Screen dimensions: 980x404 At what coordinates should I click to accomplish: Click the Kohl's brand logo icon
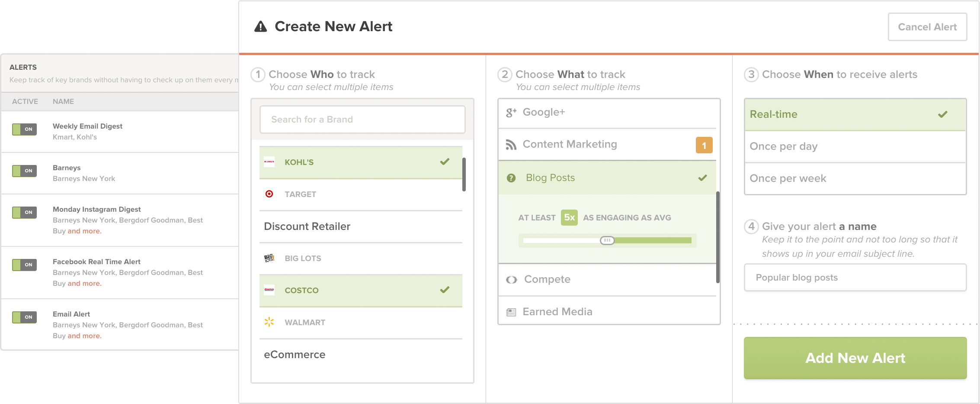269,162
